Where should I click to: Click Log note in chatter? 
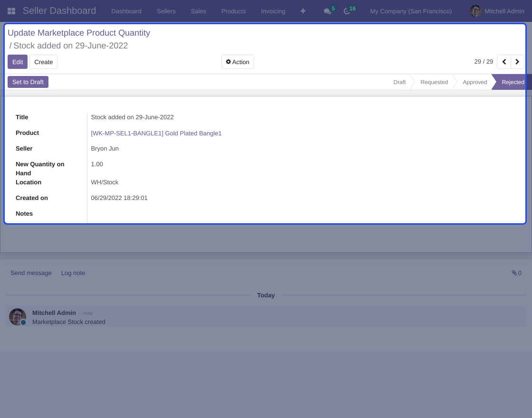(x=73, y=273)
